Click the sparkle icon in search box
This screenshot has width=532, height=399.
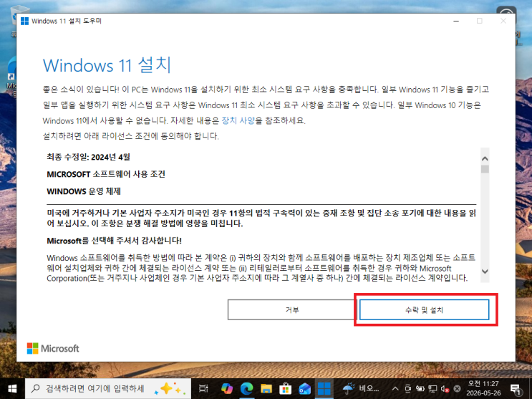tap(170, 388)
